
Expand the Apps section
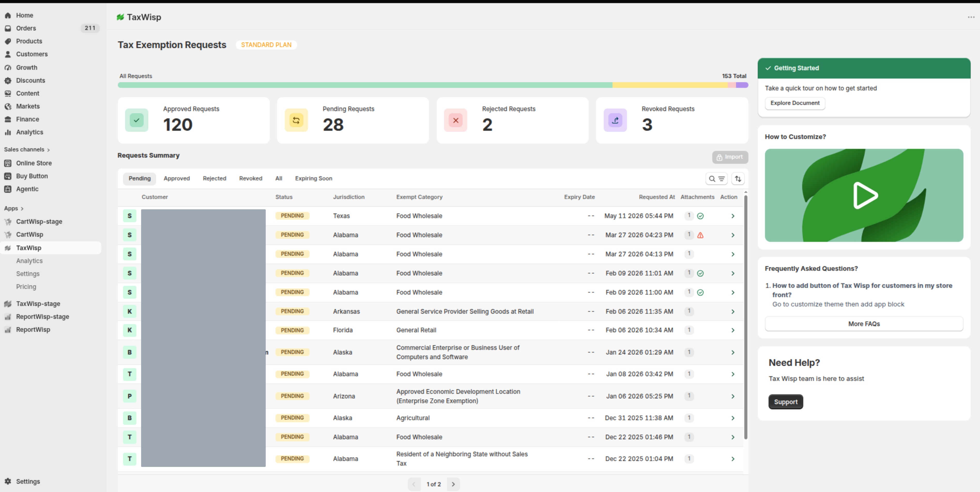click(x=14, y=209)
